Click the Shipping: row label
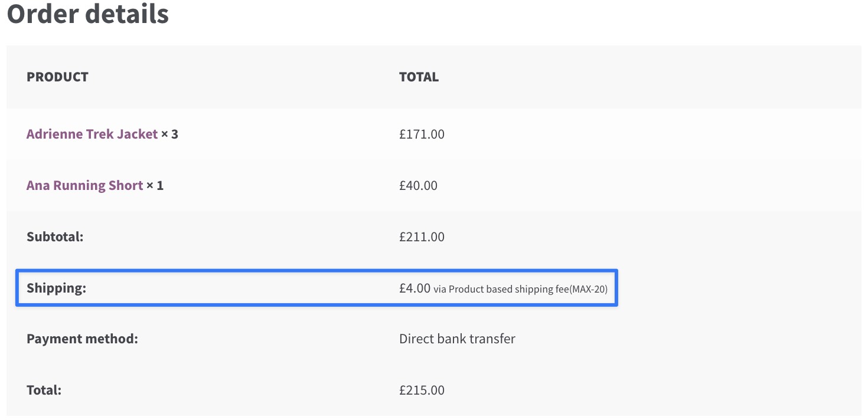 pos(56,288)
